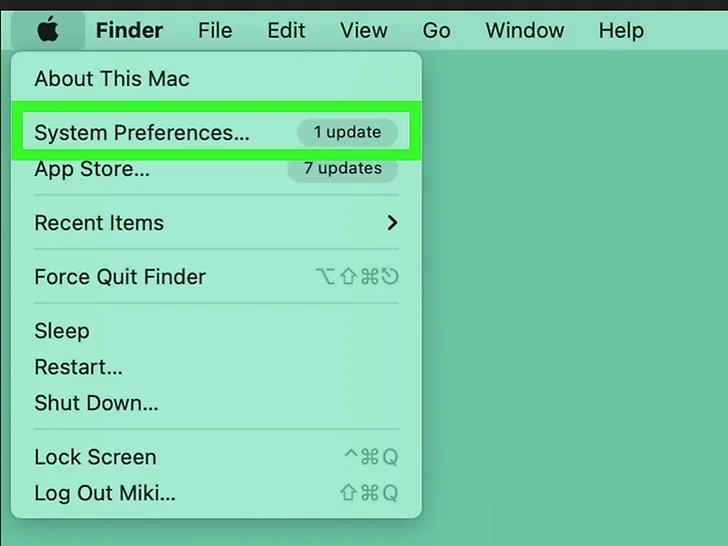Open the File menu

pyautogui.click(x=215, y=31)
